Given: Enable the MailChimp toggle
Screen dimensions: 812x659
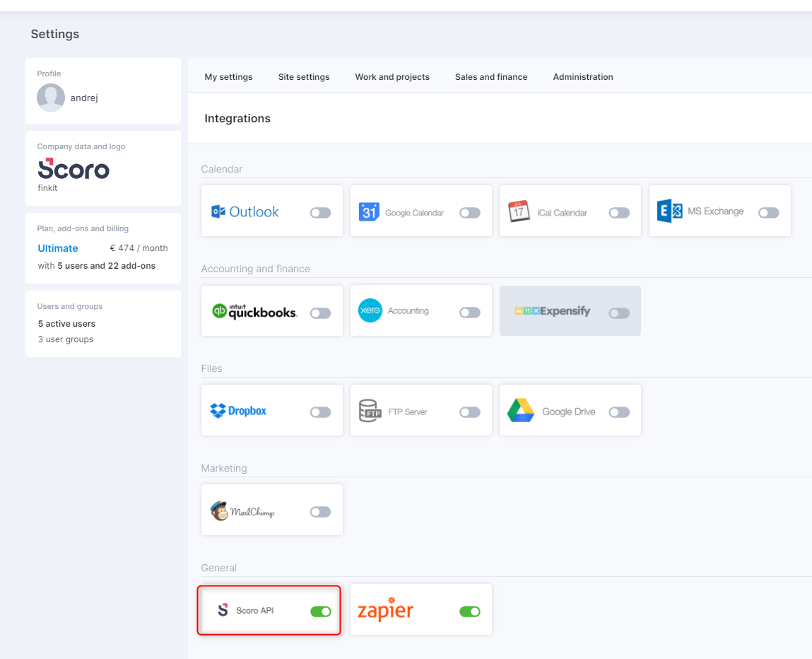Looking at the screenshot, I should pos(321,512).
